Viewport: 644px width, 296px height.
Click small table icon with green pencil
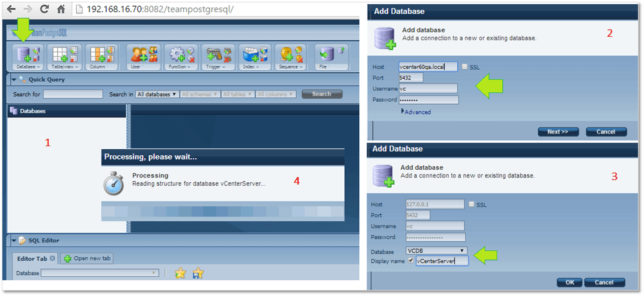tap(73, 50)
